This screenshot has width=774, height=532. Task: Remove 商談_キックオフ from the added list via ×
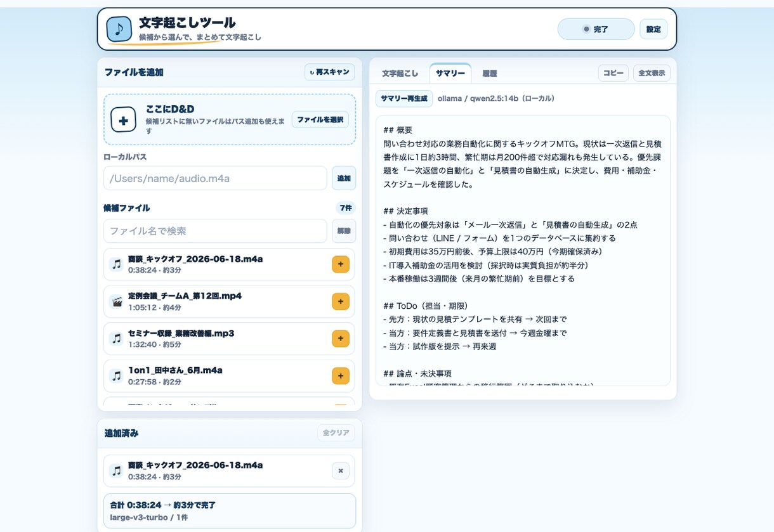click(x=341, y=470)
